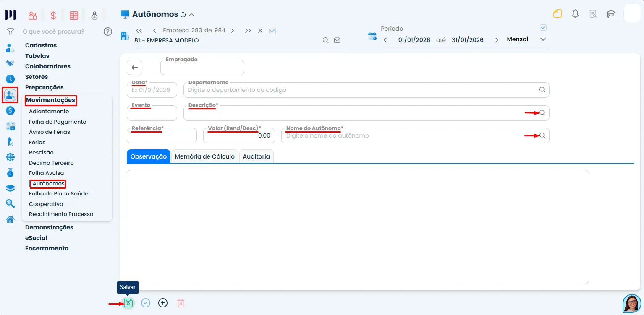Image resolution: width=644 pixels, height=315 pixels.
Task: Select Folha de Pagamento in Movimentações
Action: [58, 122]
